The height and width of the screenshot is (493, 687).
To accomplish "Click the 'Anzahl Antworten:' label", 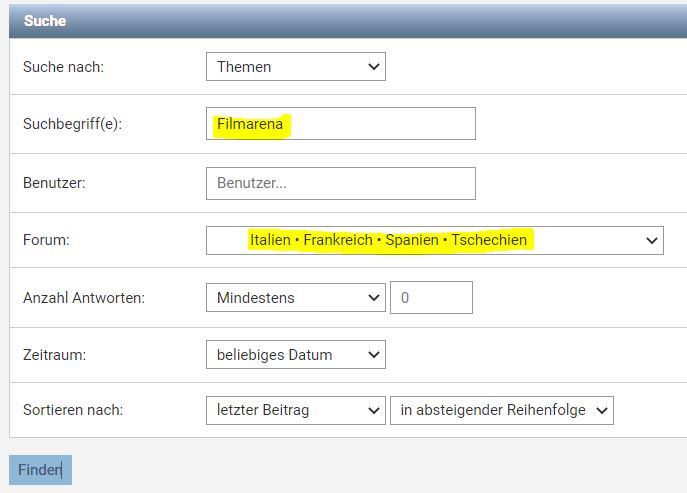I will click(x=84, y=298).
